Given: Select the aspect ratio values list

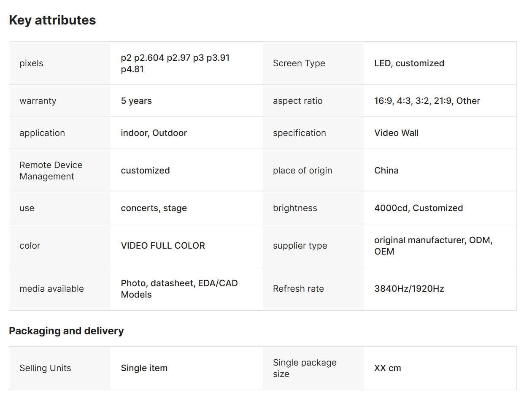Looking at the screenshot, I should tap(427, 101).
